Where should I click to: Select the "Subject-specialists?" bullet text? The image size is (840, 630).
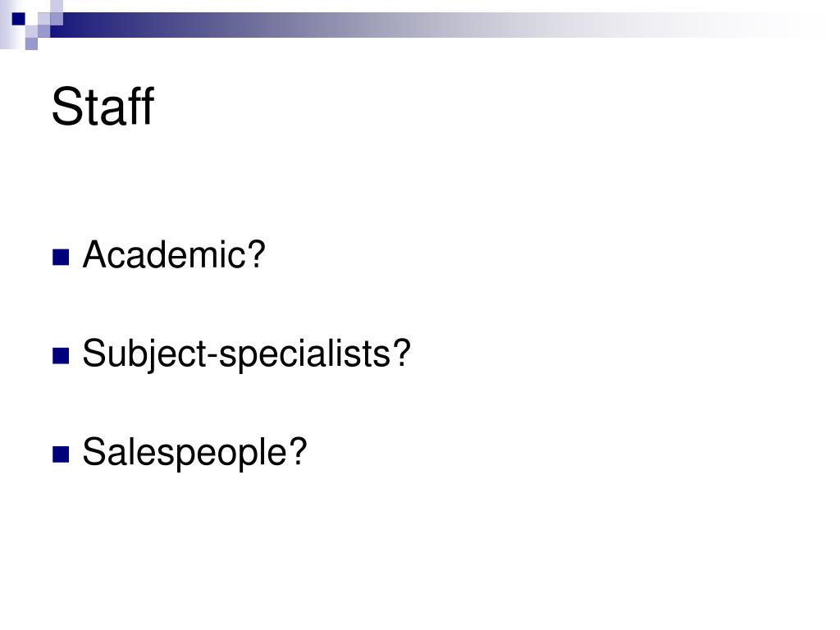[246, 354]
